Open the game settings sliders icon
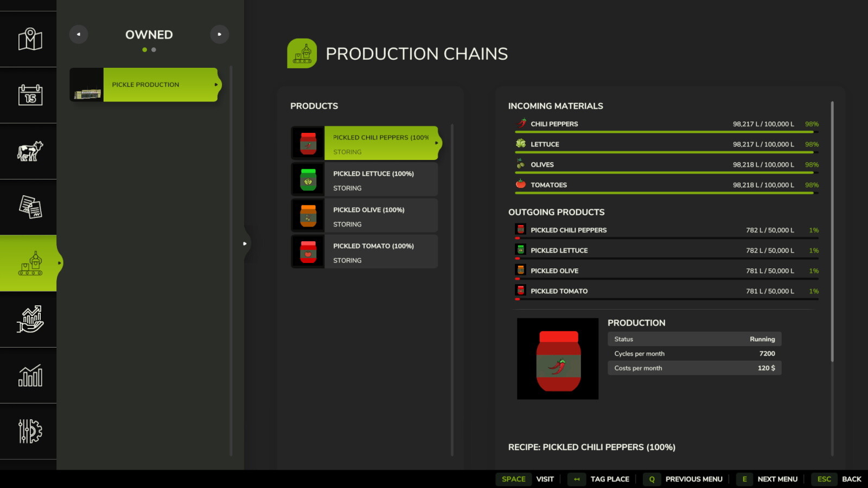868x488 pixels. point(30,432)
